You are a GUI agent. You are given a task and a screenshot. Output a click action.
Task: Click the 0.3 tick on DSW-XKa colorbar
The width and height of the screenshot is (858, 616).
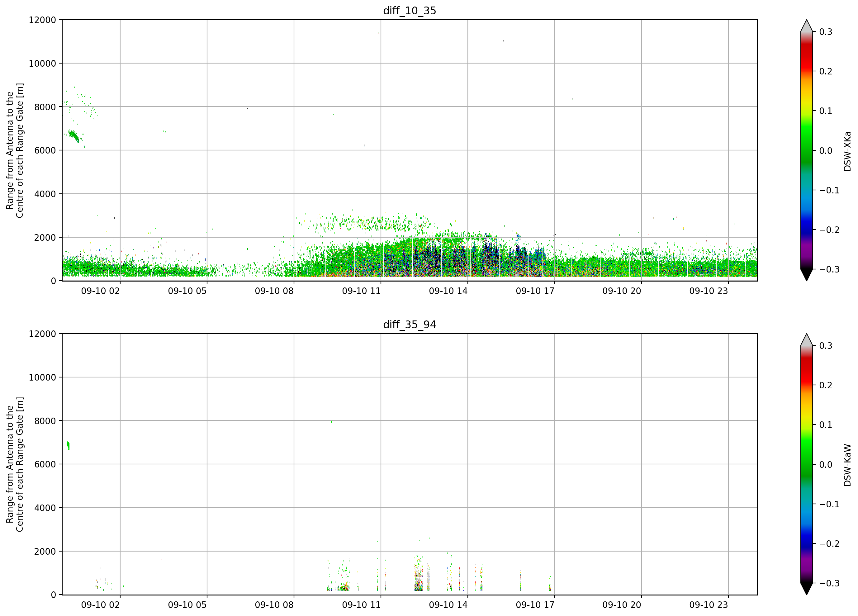(826, 32)
